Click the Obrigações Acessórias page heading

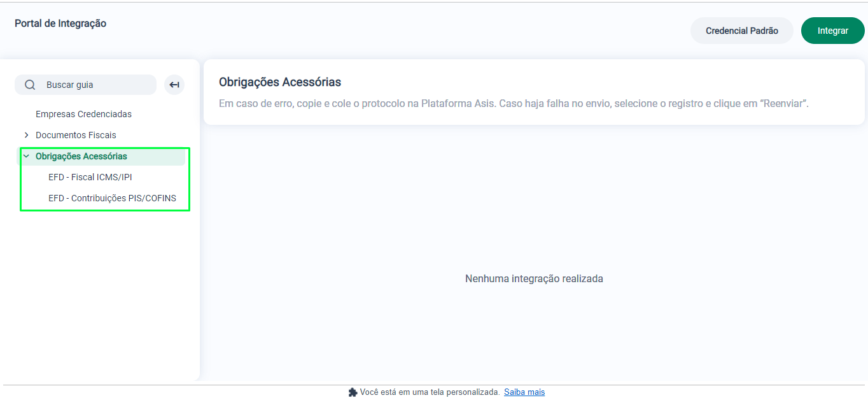[280, 82]
